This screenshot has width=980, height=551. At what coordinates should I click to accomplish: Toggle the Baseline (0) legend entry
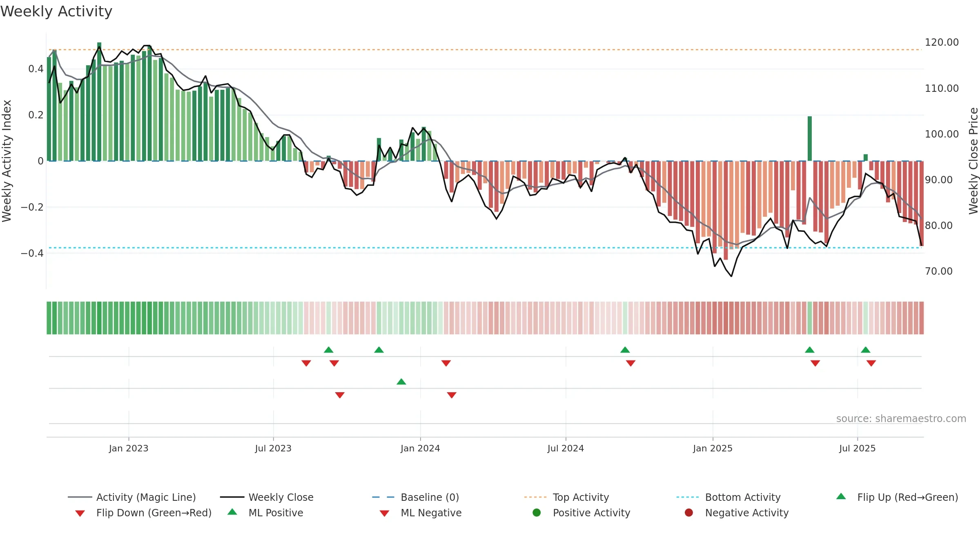click(416, 497)
